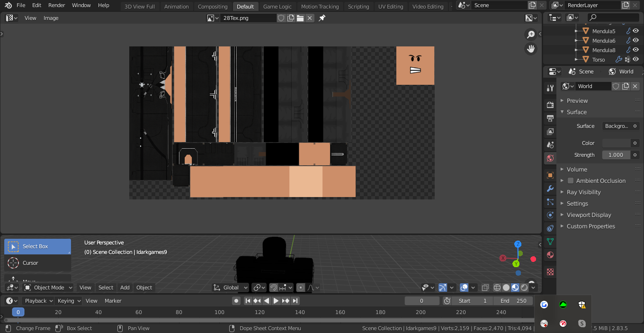Screen dimensions: 644x333
Task: Hide Mendula8 in outliner
Action: tap(636, 50)
